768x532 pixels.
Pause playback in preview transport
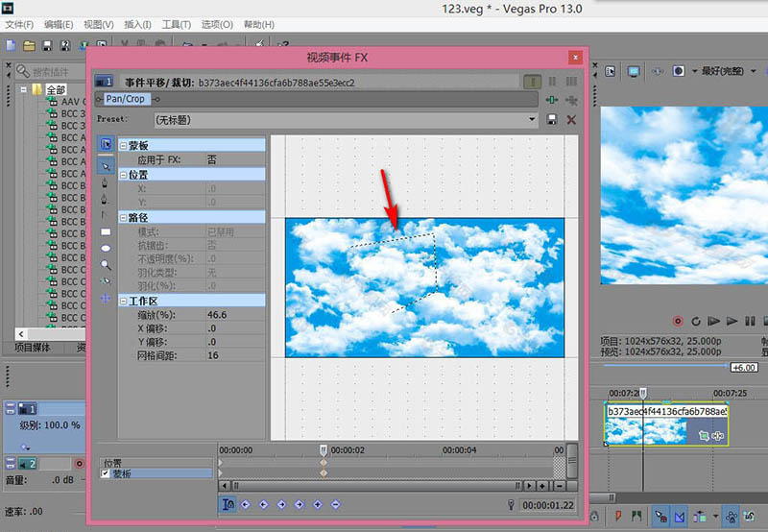click(750, 322)
